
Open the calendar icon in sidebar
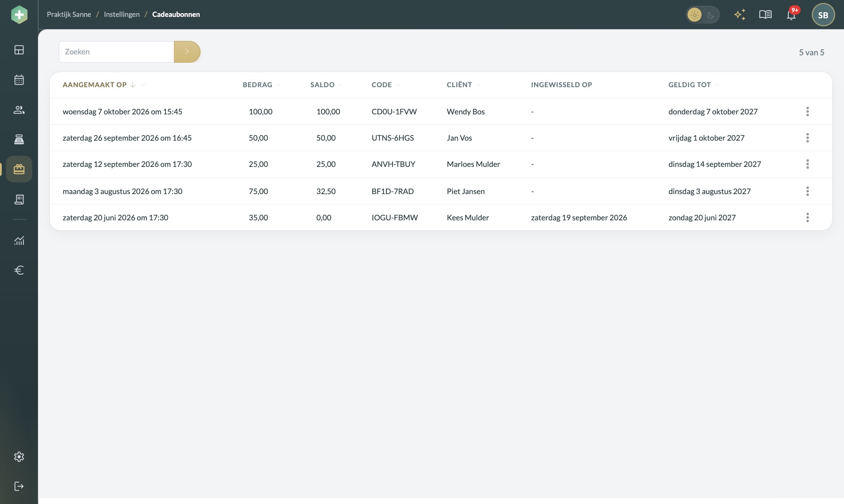(19, 80)
